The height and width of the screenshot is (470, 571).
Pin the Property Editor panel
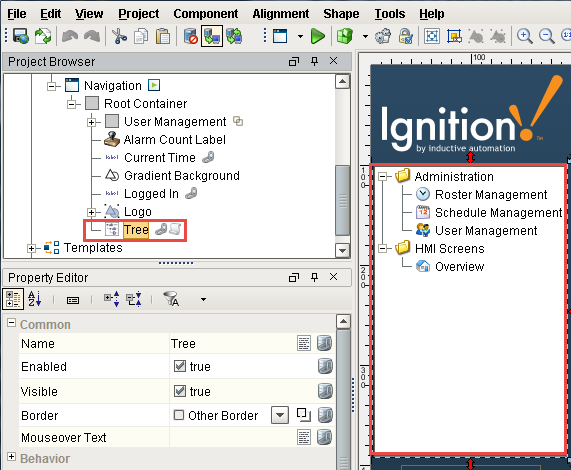click(x=314, y=277)
